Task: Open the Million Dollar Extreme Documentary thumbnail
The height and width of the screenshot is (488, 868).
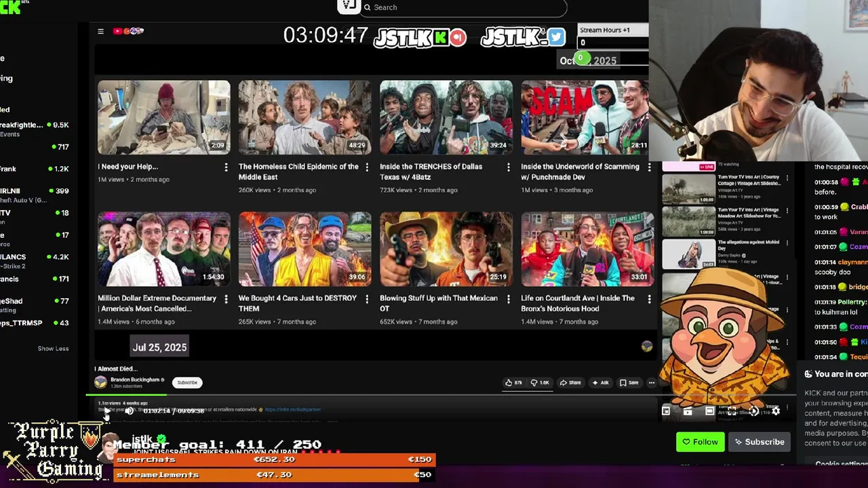Action: 163,249
